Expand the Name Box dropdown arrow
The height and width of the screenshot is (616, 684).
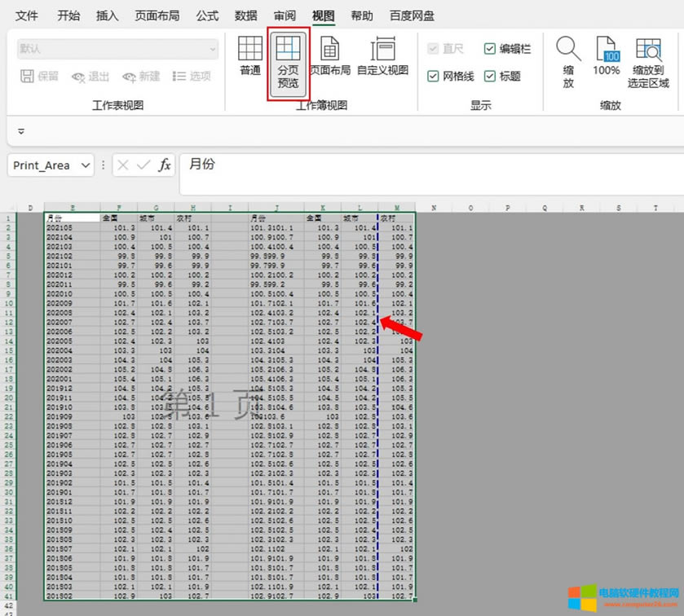pyautogui.click(x=85, y=165)
